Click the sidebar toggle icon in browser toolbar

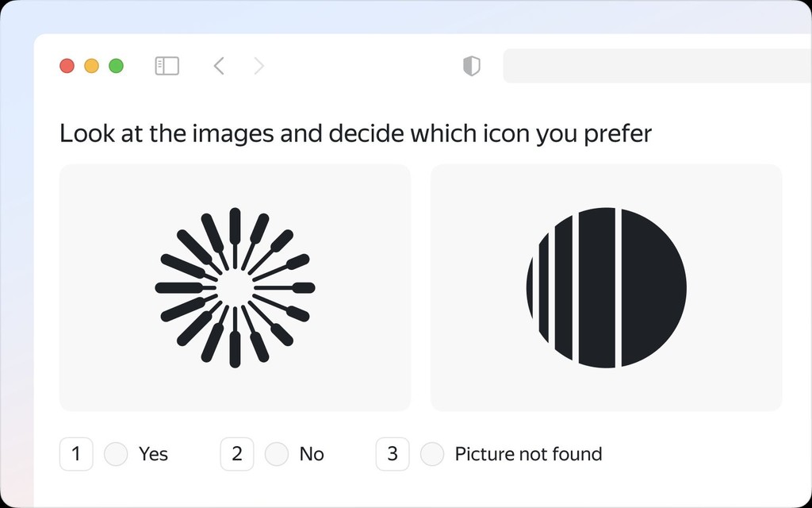click(167, 66)
